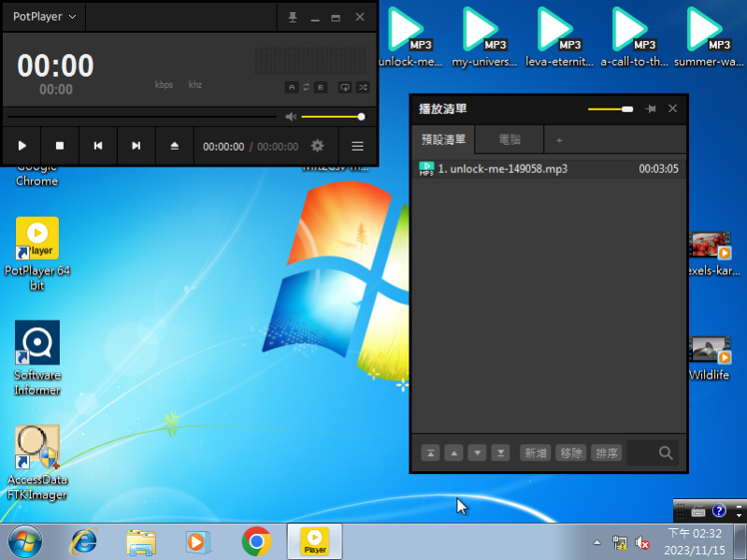
Task: Select unlock-me MP3 desktop file
Action: coord(410,37)
